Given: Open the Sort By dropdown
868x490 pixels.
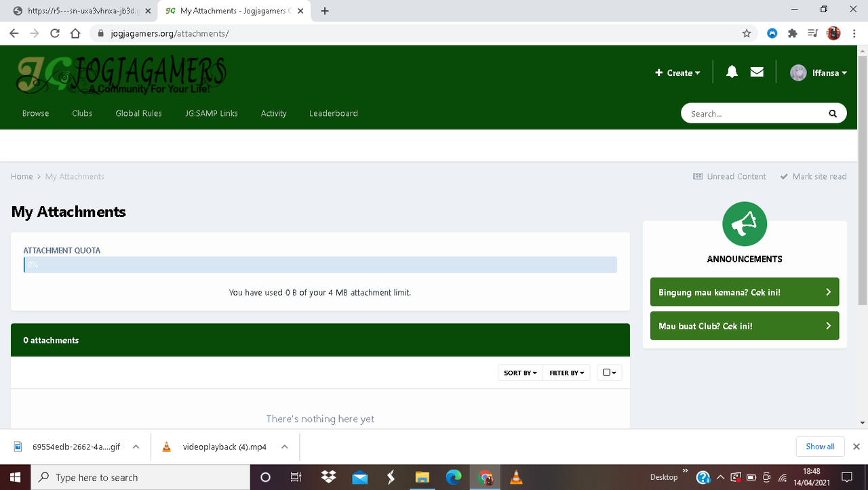Looking at the screenshot, I should coord(520,373).
